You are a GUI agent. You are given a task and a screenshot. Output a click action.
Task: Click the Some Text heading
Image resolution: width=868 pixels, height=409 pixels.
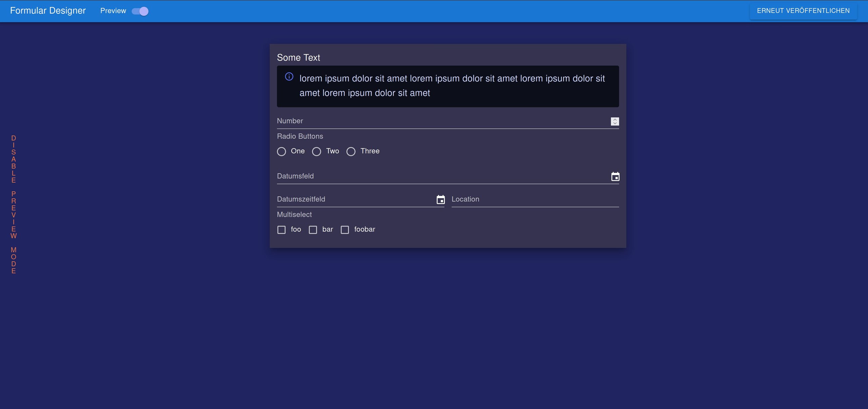298,58
